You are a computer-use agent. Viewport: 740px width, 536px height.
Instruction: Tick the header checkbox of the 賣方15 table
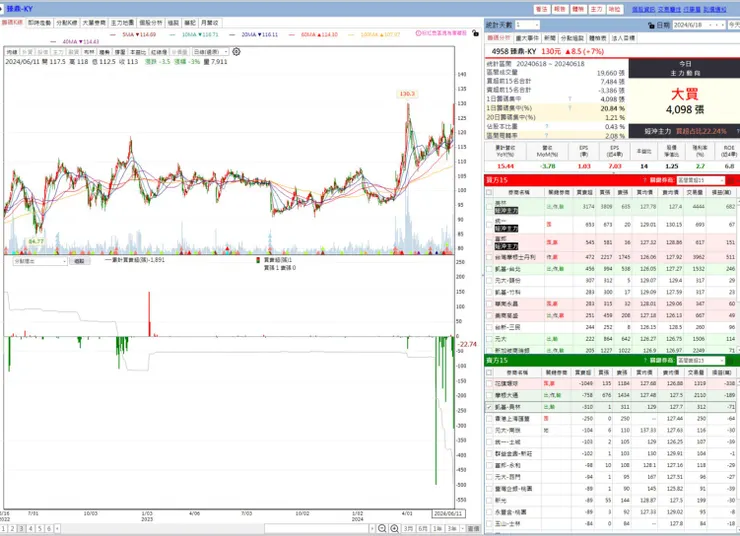[x=489, y=373]
